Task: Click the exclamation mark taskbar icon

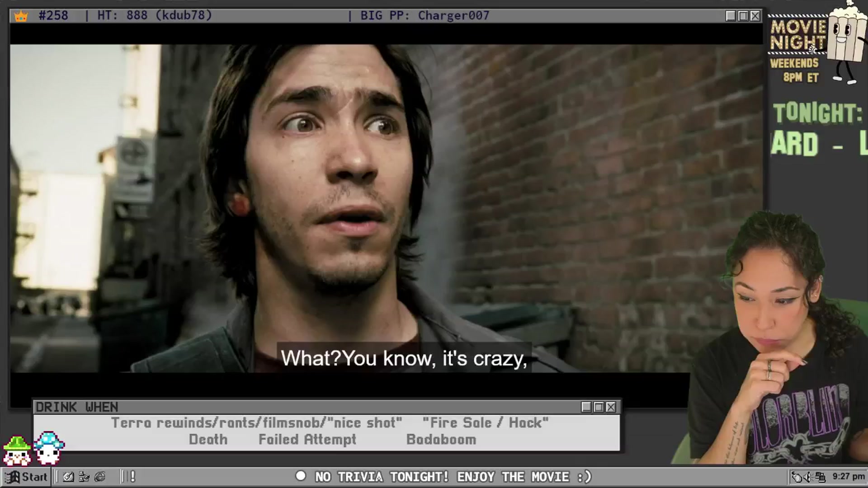Action: click(x=132, y=476)
